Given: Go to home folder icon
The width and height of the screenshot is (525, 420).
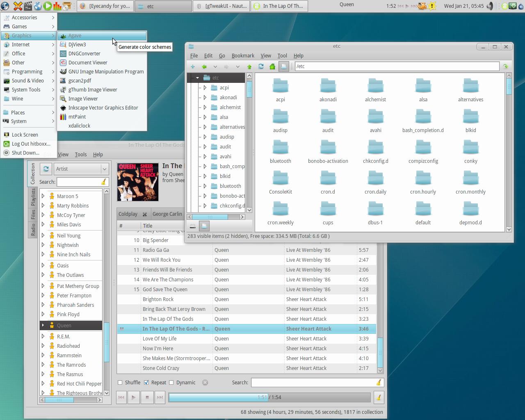Looking at the screenshot, I should point(272,66).
